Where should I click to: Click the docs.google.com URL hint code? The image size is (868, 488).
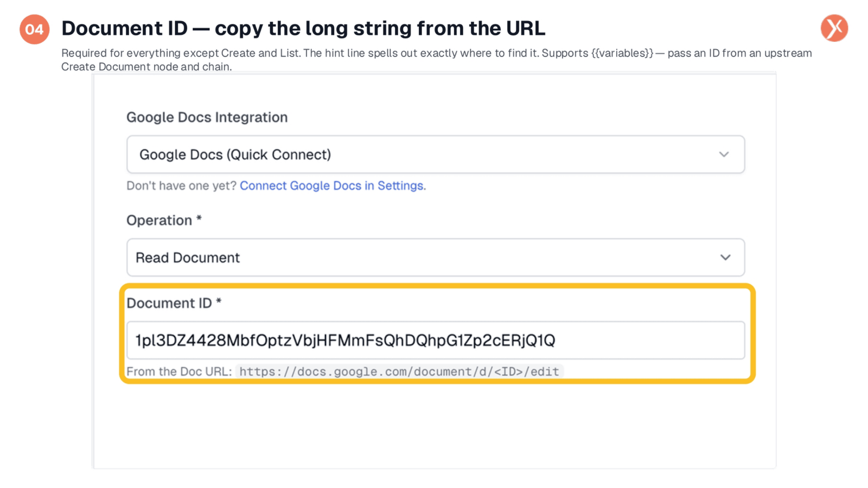click(399, 371)
